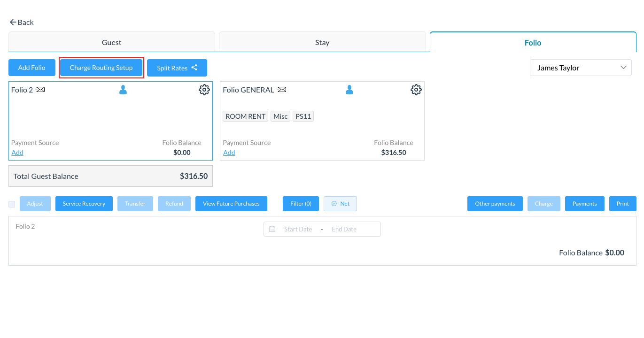The image size is (644, 338).
Task: Click Add payment source link under Folio GENERAL
Action: click(229, 153)
